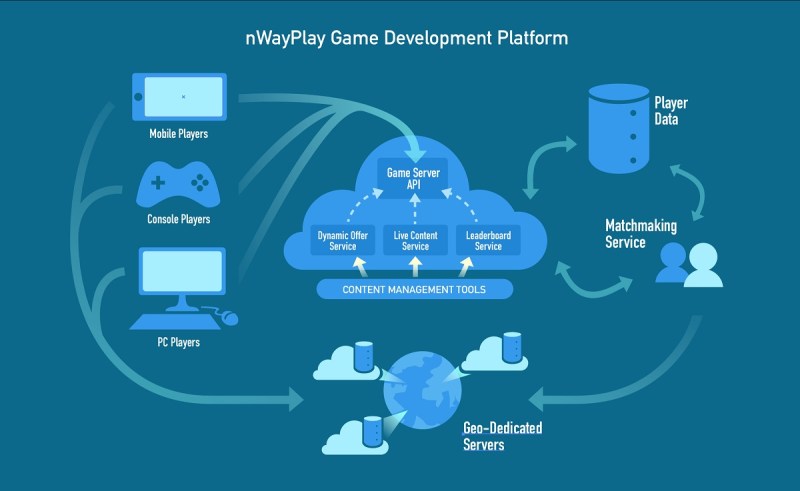Image resolution: width=800 pixels, height=491 pixels.
Task: Click the nWayPlay Game Development Platform title
Action: coord(407,38)
